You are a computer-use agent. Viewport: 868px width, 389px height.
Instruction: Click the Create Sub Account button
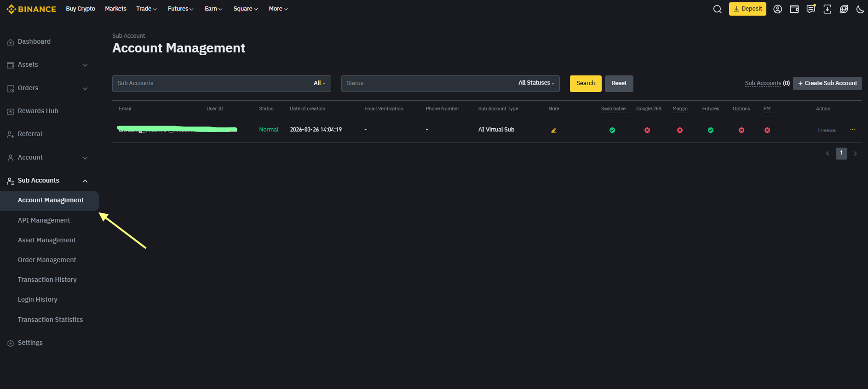click(827, 83)
